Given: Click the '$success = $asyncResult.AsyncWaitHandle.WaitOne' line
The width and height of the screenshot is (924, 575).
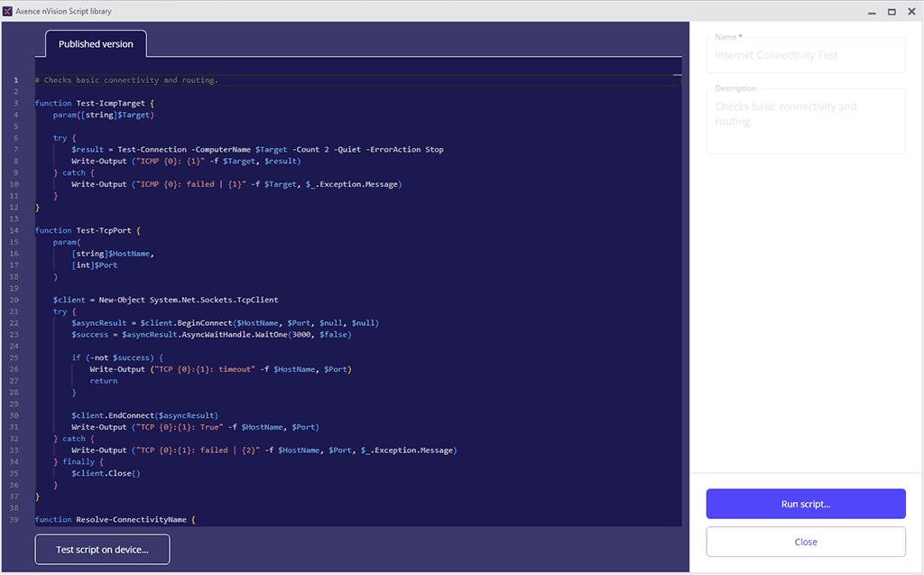Looking at the screenshot, I should tap(211, 334).
